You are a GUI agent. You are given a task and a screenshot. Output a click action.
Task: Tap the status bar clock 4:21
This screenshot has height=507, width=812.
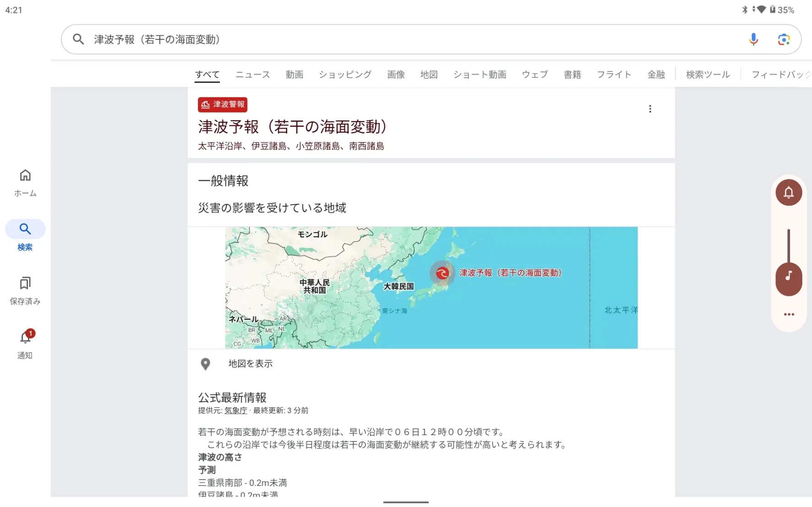tap(14, 10)
